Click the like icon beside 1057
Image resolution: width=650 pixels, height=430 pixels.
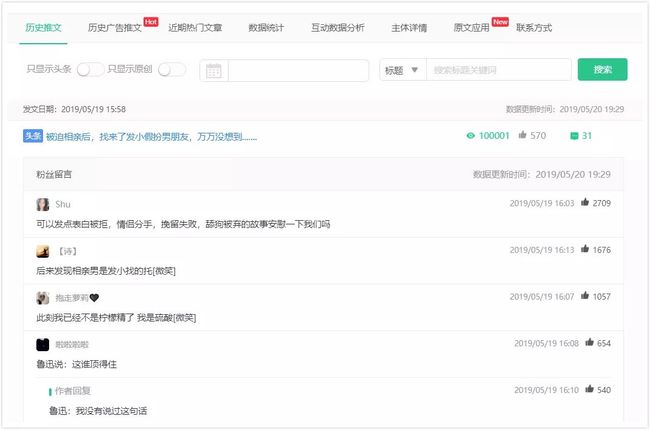585,295
